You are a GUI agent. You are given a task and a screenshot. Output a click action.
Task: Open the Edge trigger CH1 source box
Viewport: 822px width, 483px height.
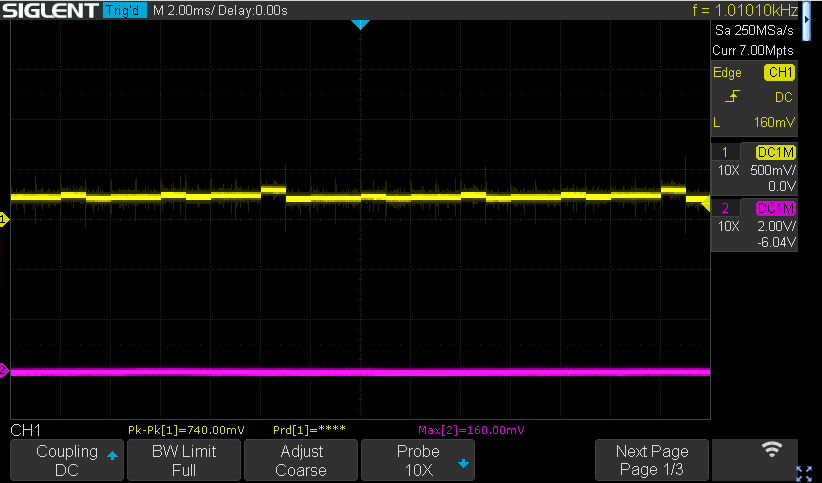point(780,72)
